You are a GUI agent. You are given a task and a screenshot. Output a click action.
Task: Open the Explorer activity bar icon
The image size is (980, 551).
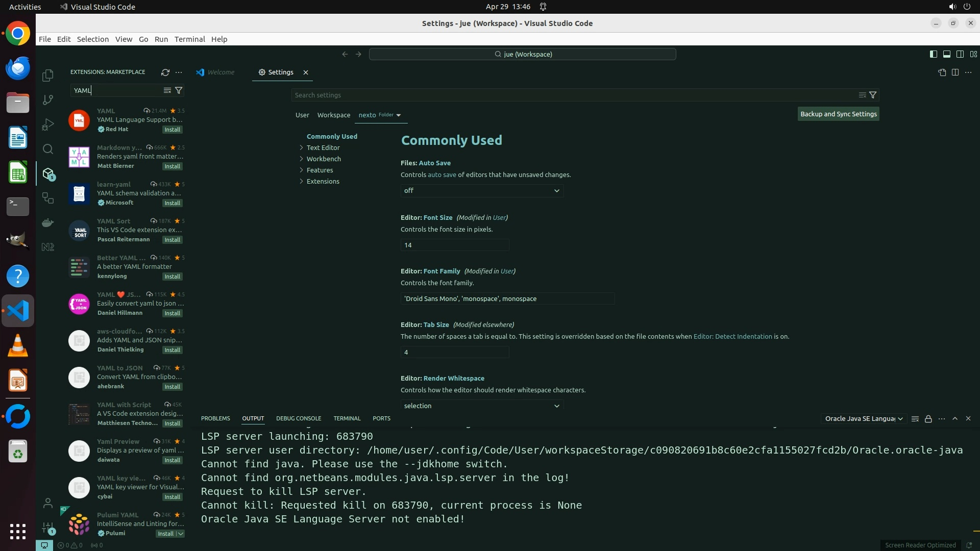48,76
